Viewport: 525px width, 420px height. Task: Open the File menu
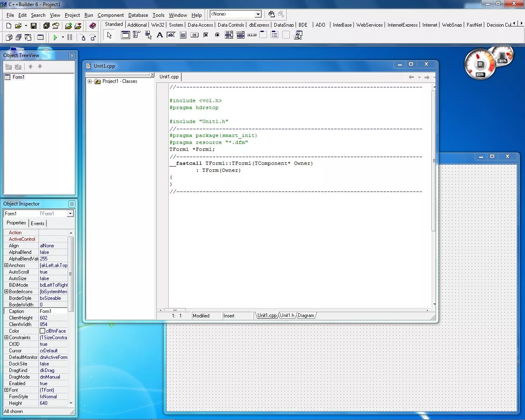tap(10, 15)
